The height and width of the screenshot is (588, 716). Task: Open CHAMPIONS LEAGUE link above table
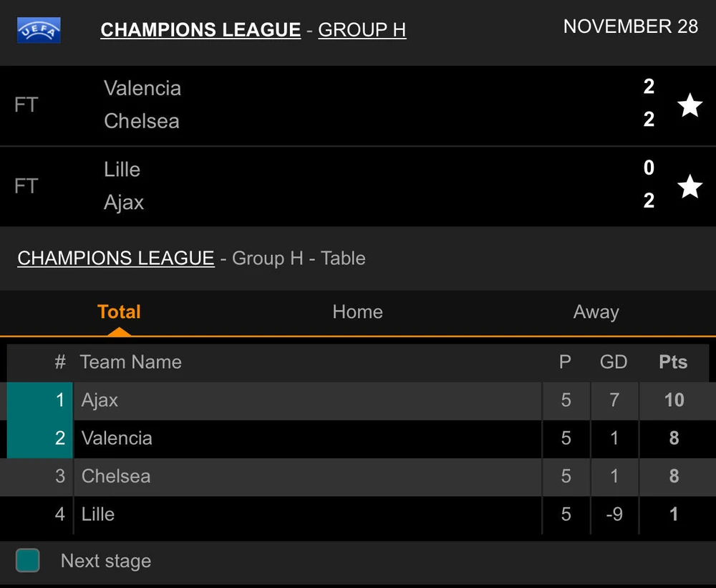115,258
